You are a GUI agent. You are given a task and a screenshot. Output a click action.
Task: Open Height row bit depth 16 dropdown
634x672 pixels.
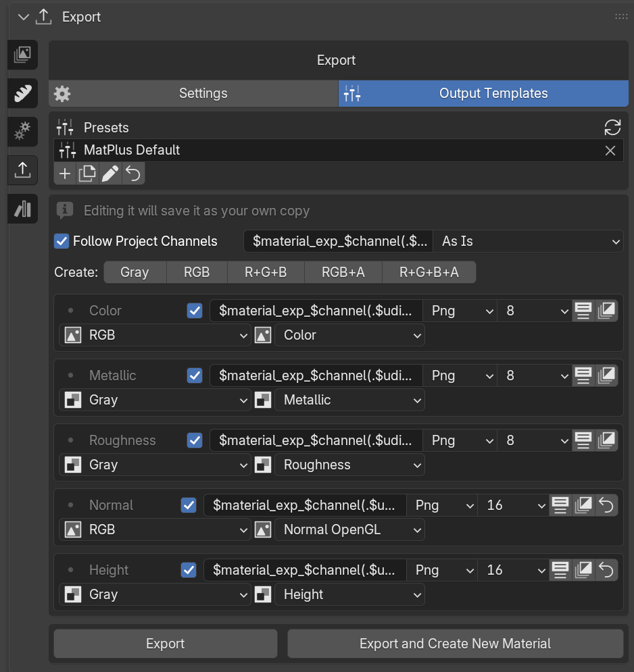(513, 570)
